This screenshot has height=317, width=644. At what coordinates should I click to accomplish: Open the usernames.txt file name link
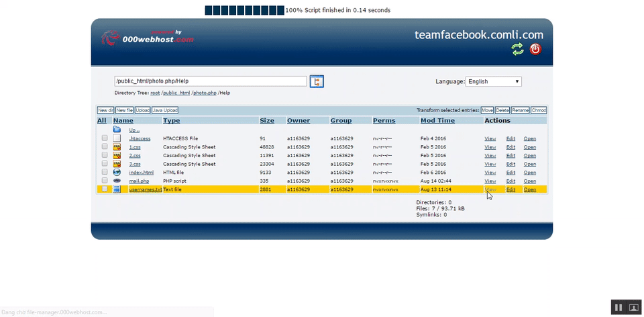[146, 189]
